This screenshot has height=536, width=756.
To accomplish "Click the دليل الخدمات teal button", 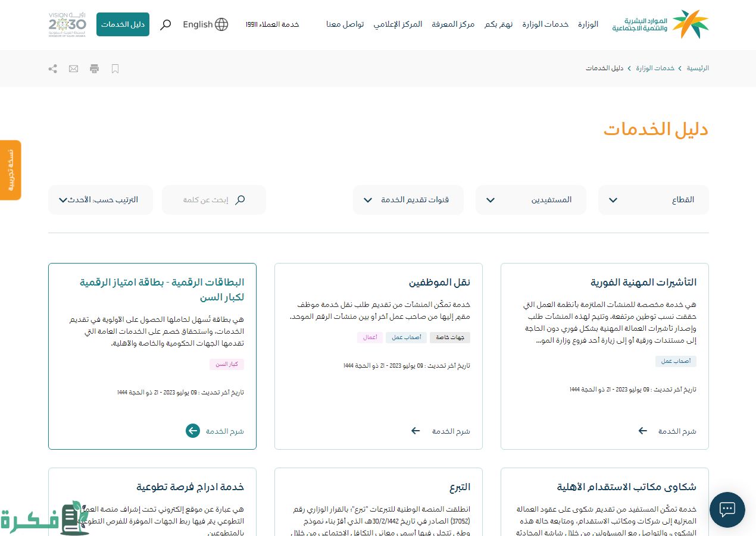I will [123, 24].
